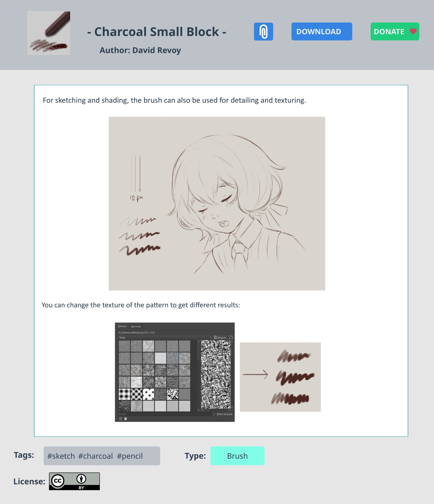434x504 pixels.
Task: Select the blue-highlighted texture swatch
Action: (x=172, y=358)
